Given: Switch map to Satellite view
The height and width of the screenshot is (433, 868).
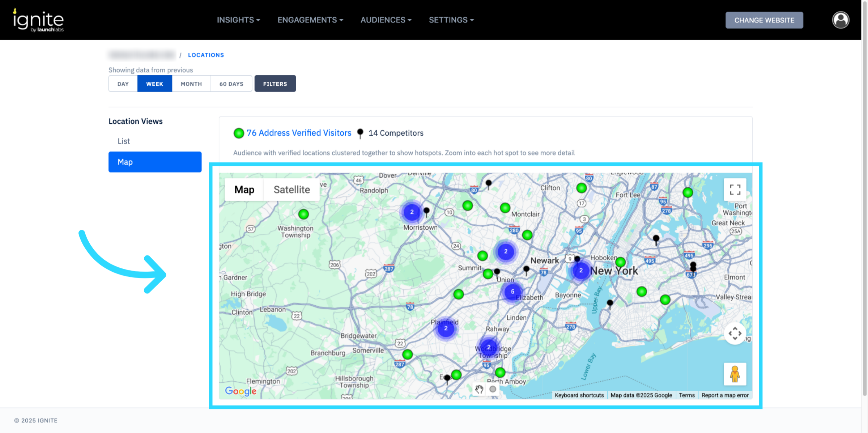Looking at the screenshot, I should (x=292, y=190).
